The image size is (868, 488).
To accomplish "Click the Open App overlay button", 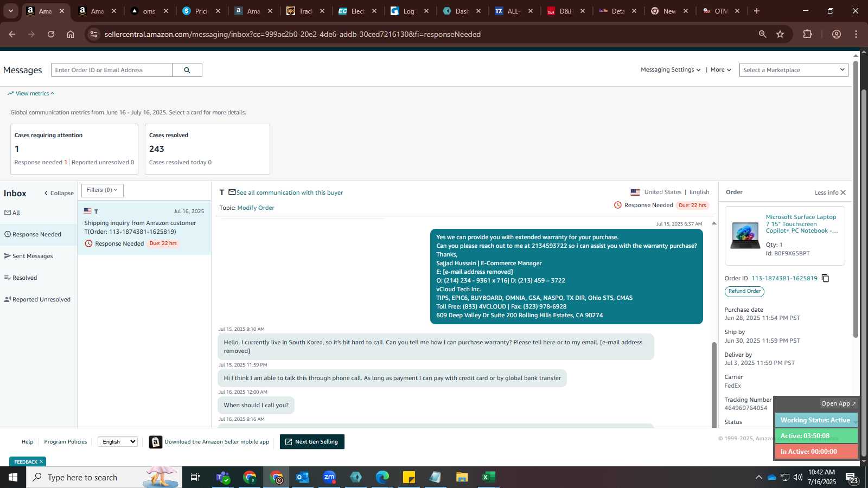I will [838, 403].
